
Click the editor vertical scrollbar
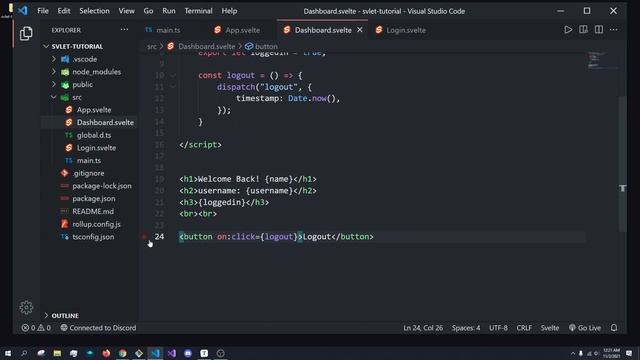tap(622, 163)
